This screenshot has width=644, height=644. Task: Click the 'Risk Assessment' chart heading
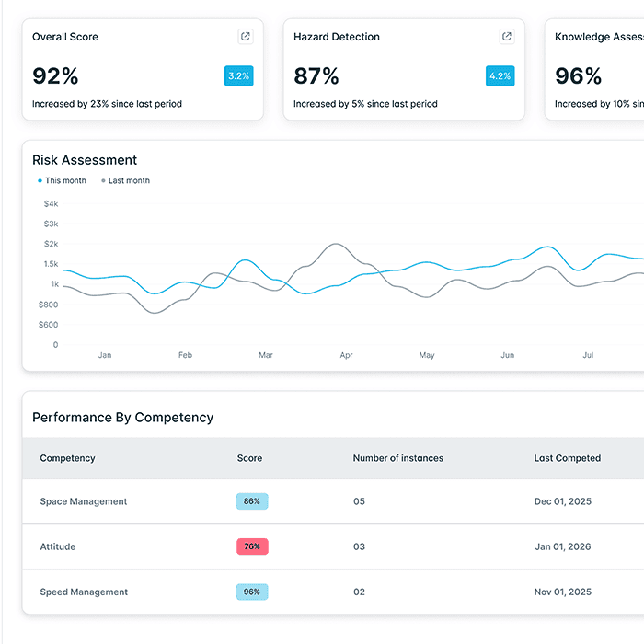tap(85, 160)
